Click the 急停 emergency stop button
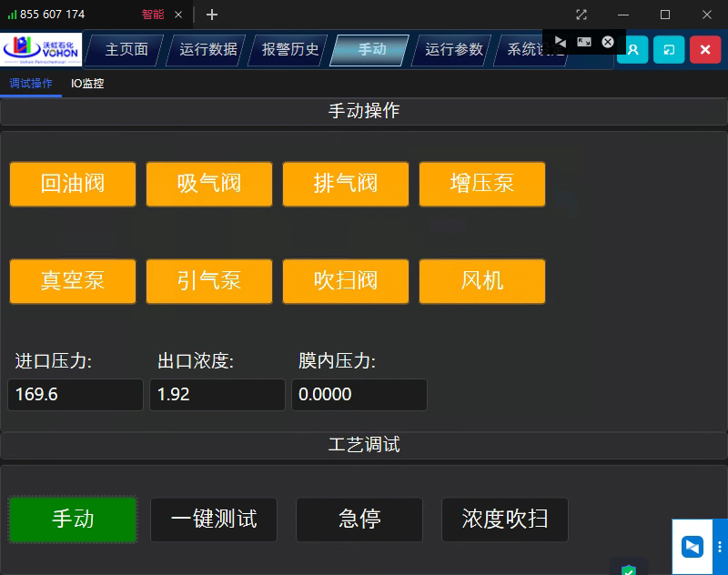This screenshot has width=728, height=575. [359, 520]
